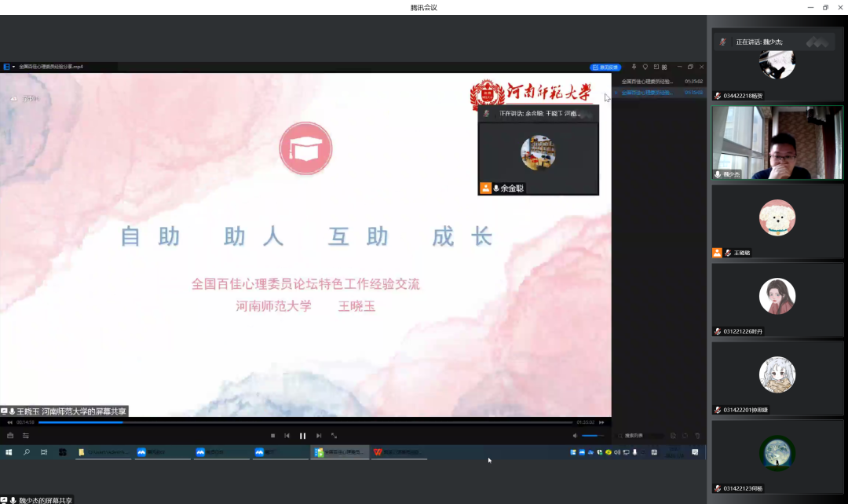The image size is (848, 504).
Task: Click the blue feedback button in player
Action: click(x=605, y=68)
